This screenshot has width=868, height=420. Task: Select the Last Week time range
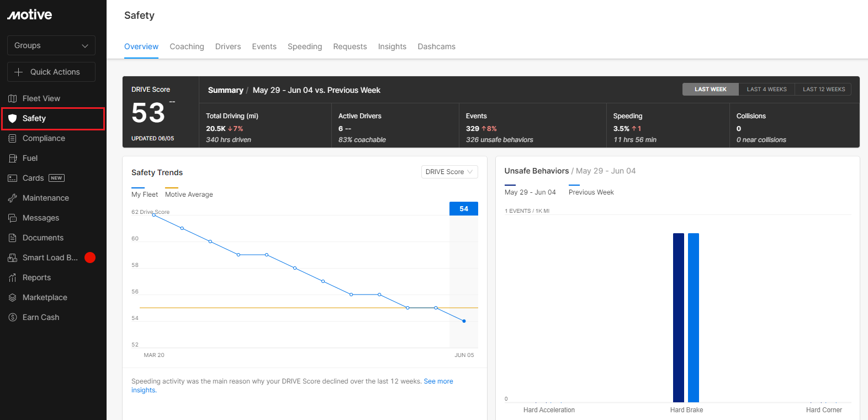pyautogui.click(x=710, y=89)
